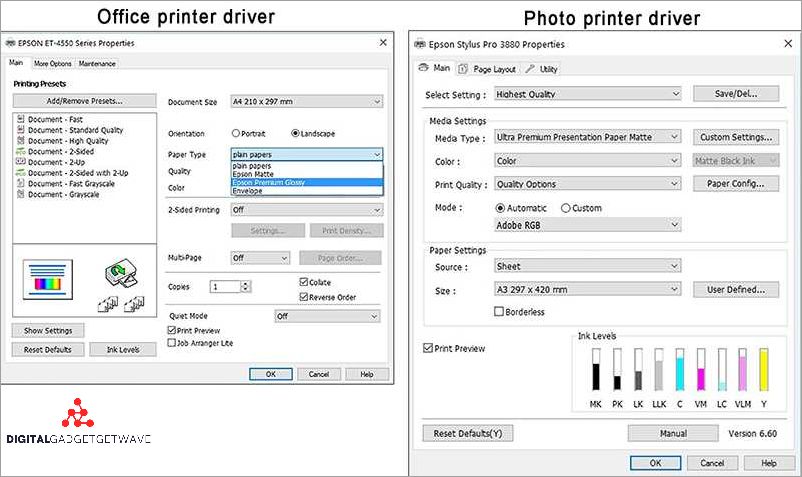Click the yellow Y ink level bar
Viewport: 802px width, 477px height.
[764, 370]
